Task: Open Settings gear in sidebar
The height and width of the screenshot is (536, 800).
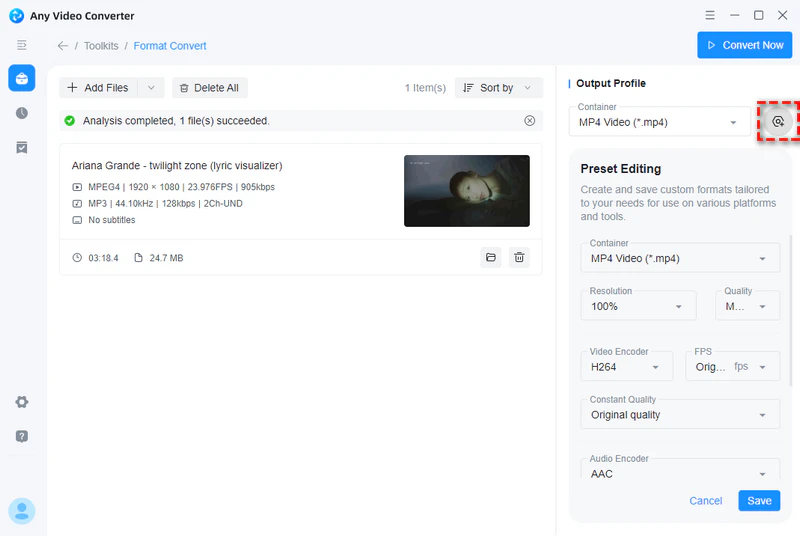Action: coord(21,402)
